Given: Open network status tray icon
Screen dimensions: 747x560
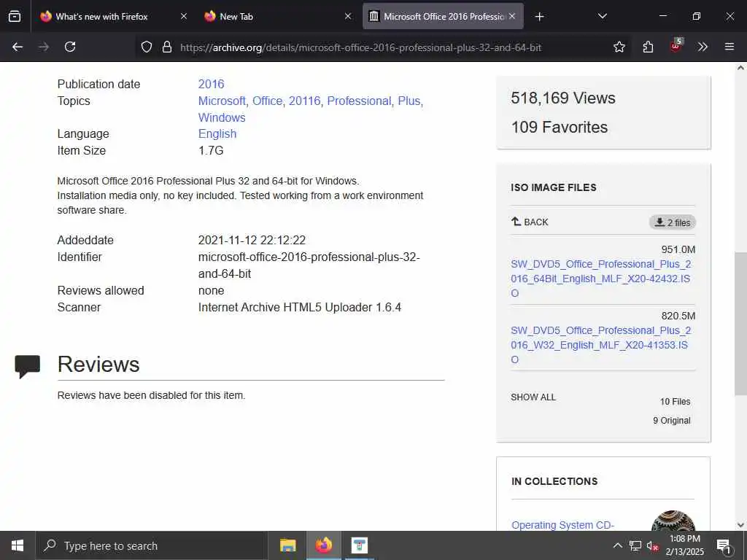Looking at the screenshot, I should tap(635, 545).
